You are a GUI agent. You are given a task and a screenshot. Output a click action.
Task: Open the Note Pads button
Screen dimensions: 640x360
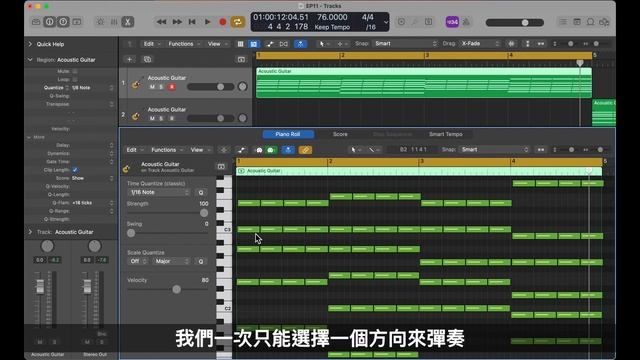pyautogui.click(x=577, y=22)
